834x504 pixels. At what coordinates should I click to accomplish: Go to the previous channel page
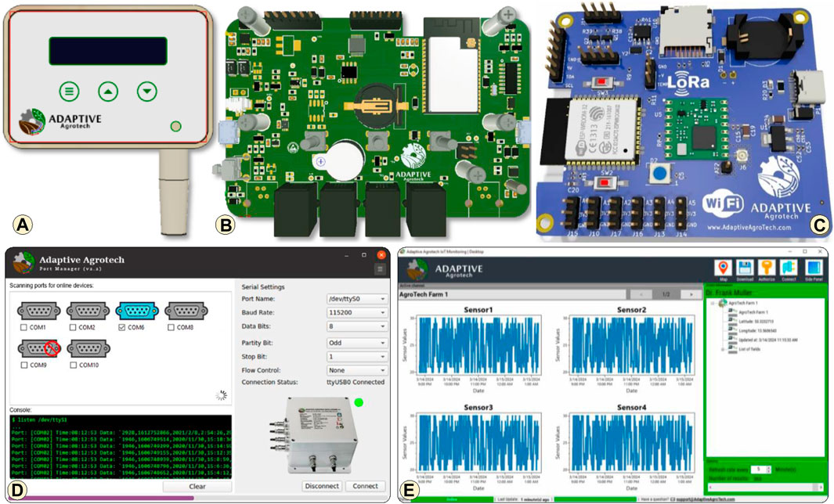point(641,294)
